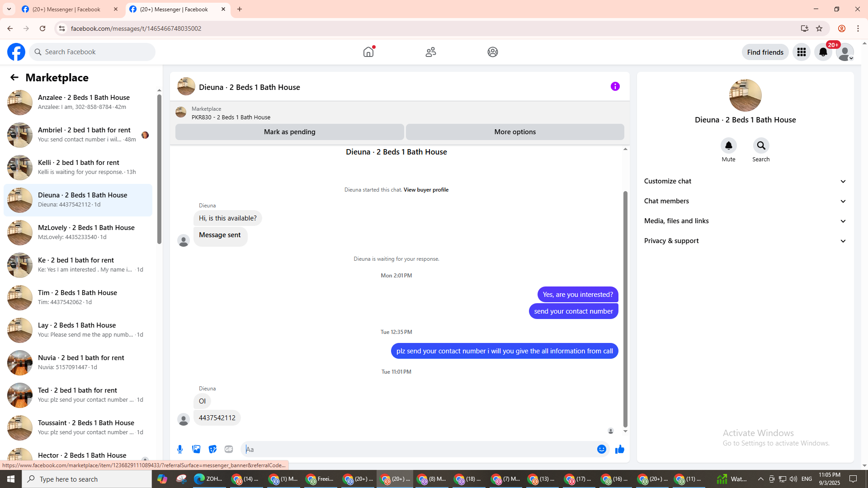The image size is (868, 488).
Task: Go to the Home feed icon
Action: (368, 52)
